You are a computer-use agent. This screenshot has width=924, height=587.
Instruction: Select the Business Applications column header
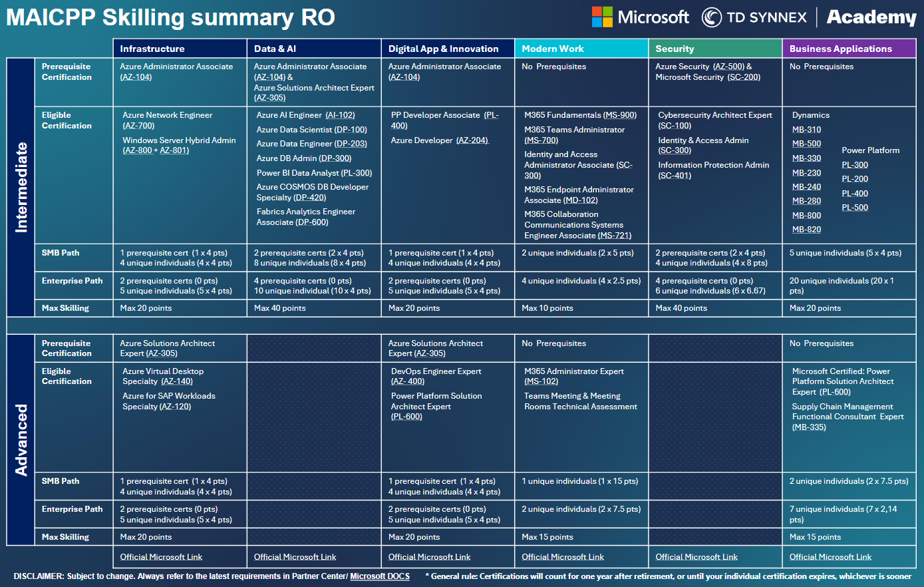click(x=849, y=49)
